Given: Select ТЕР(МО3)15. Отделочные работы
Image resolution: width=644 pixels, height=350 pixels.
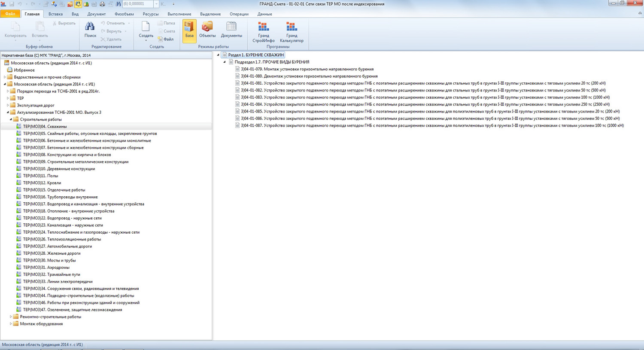Looking at the screenshot, I should coord(54,190).
